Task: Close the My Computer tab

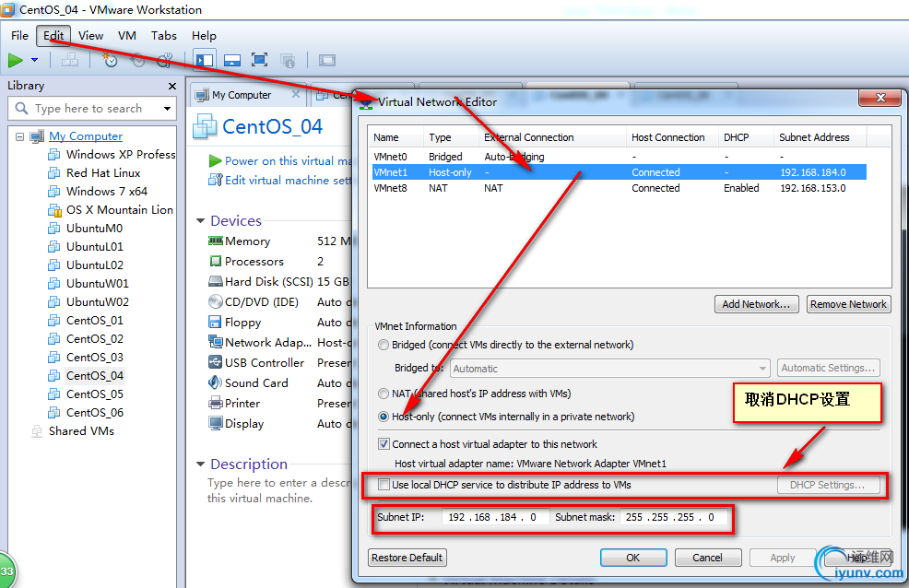Action: (296, 94)
